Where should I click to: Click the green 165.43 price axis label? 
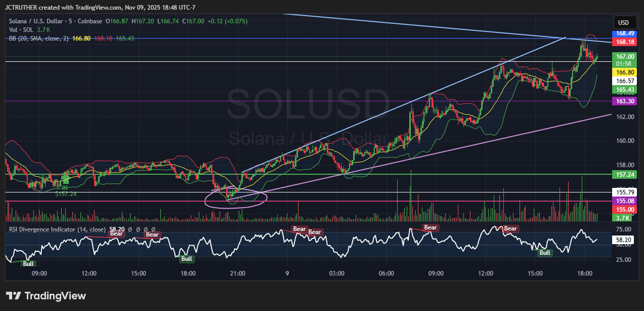pos(624,89)
